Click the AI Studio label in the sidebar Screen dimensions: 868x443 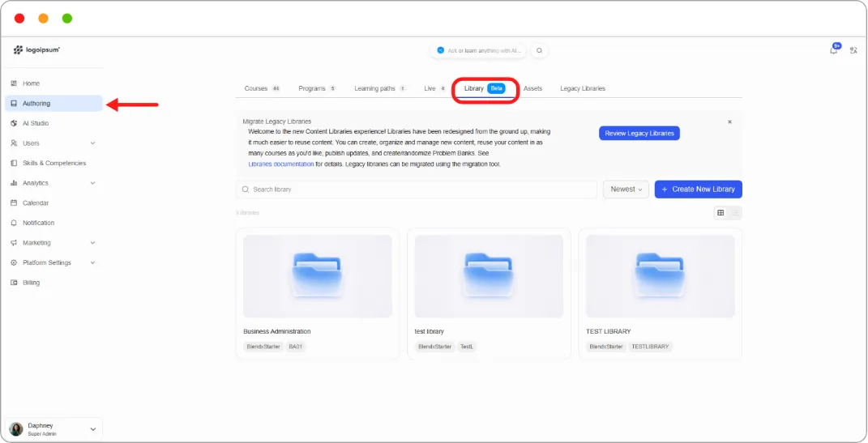pyautogui.click(x=36, y=123)
